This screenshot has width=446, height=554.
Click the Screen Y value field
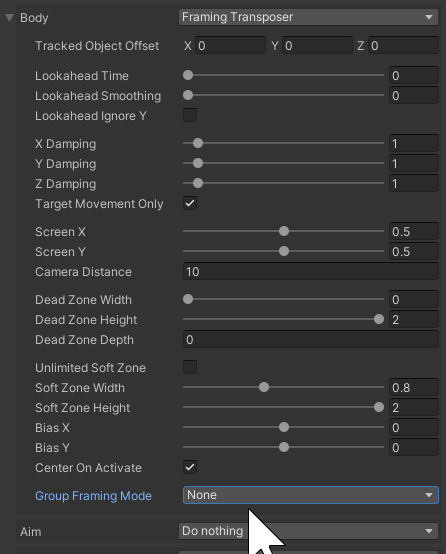click(x=414, y=252)
